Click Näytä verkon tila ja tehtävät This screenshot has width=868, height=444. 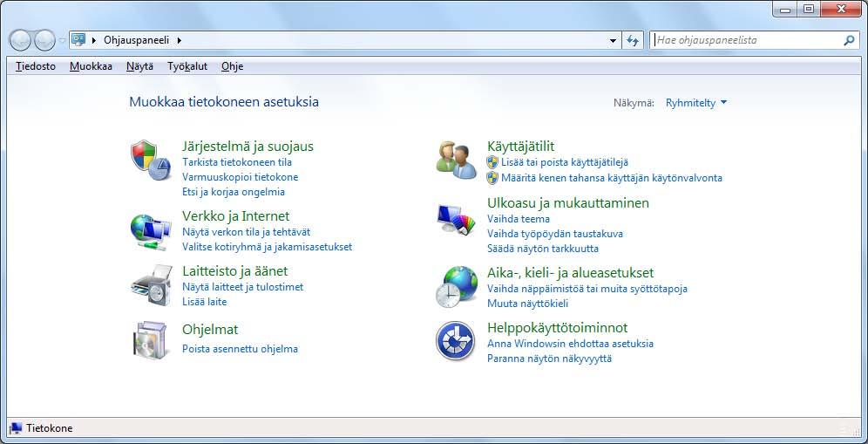point(247,232)
